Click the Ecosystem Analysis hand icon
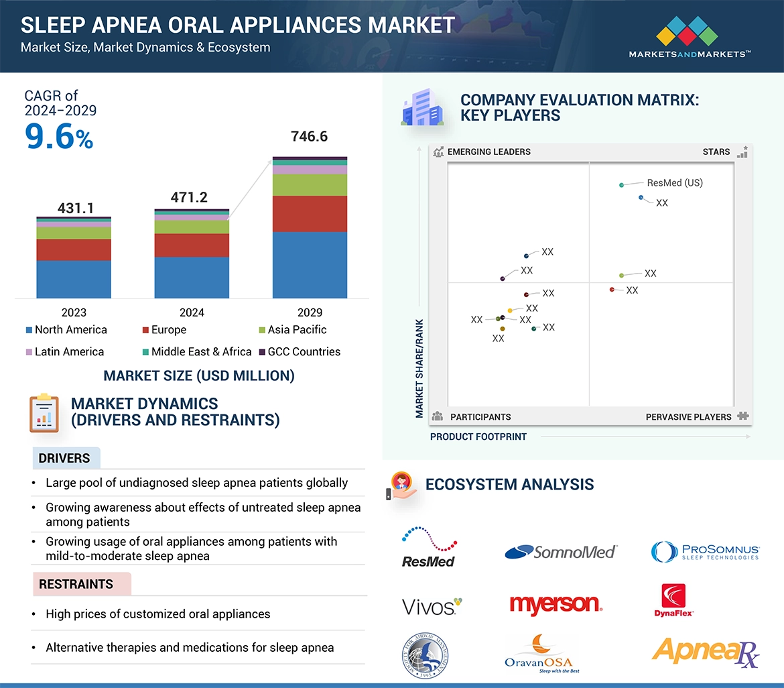The image size is (784, 688). (x=402, y=485)
